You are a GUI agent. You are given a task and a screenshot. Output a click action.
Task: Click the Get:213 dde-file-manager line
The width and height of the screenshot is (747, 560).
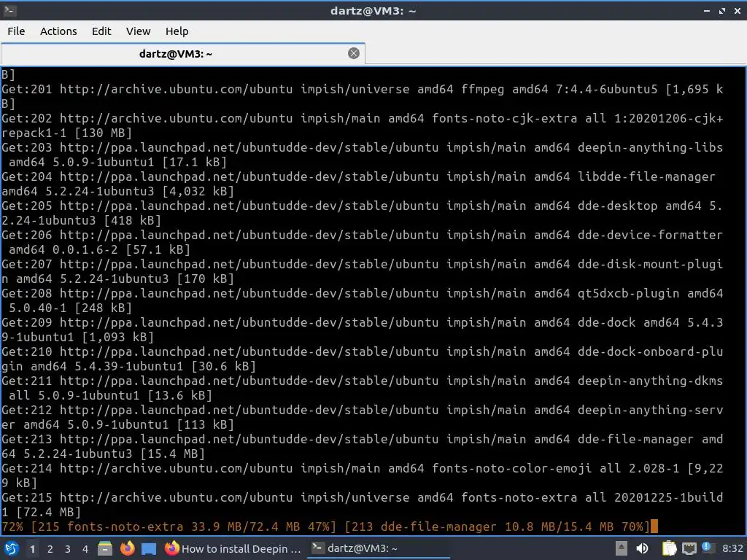(362, 446)
